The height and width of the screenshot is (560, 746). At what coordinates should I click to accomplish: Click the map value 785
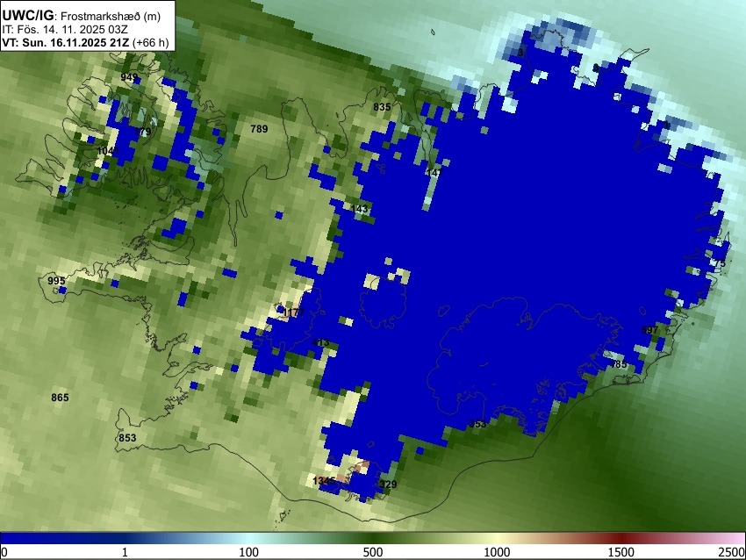618,364
